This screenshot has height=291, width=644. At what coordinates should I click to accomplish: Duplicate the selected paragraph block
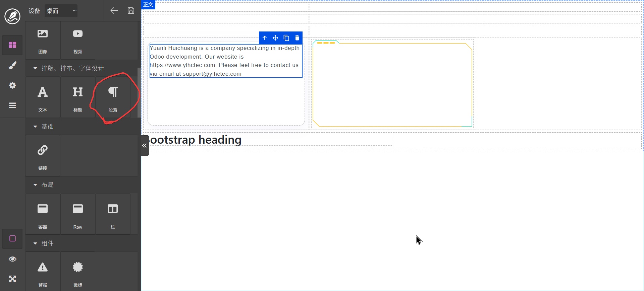pos(286,38)
